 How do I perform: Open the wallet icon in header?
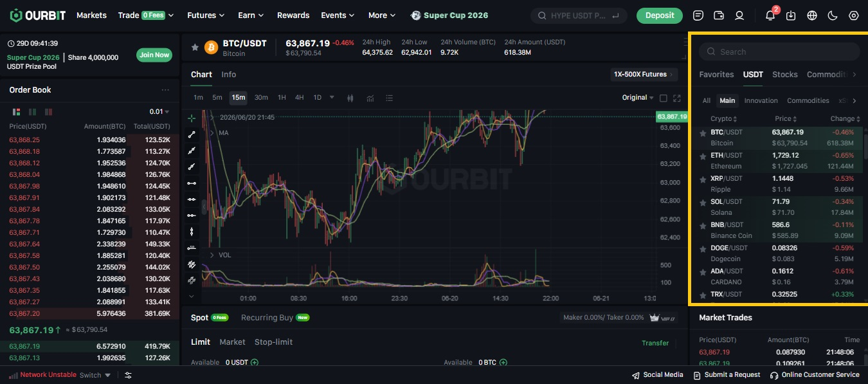[719, 15]
